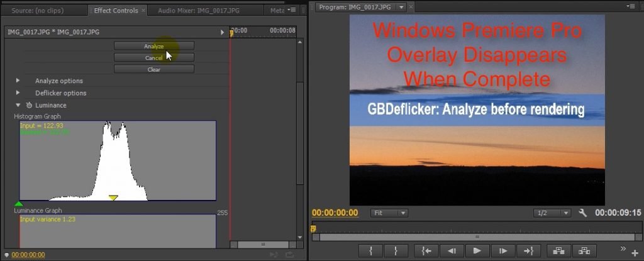Image resolution: width=644 pixels, height=261 pixels.
Task: Click the Effect Controls scroll down arrow
Action: pyautogui.click(x=300, y=237)
